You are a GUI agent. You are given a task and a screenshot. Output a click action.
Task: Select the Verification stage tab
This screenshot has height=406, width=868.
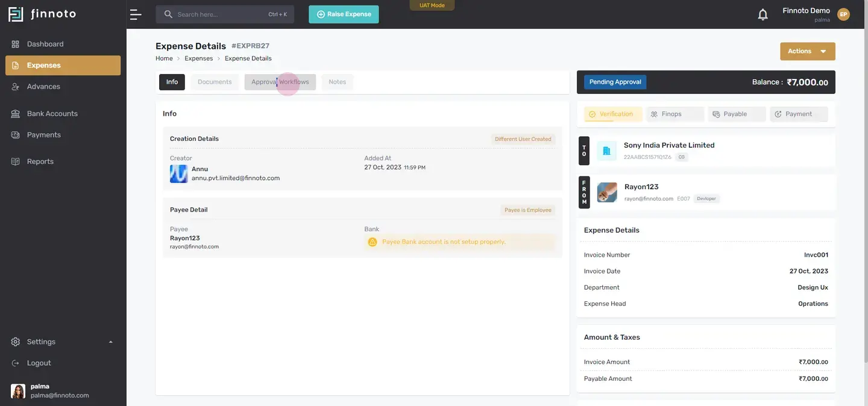613,114
